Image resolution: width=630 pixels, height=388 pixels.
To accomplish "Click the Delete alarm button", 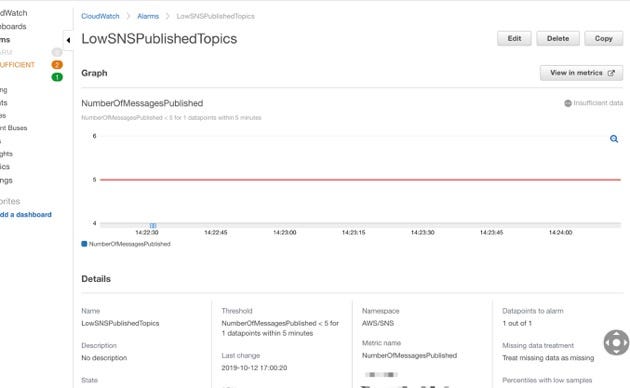I will (558, 39).
